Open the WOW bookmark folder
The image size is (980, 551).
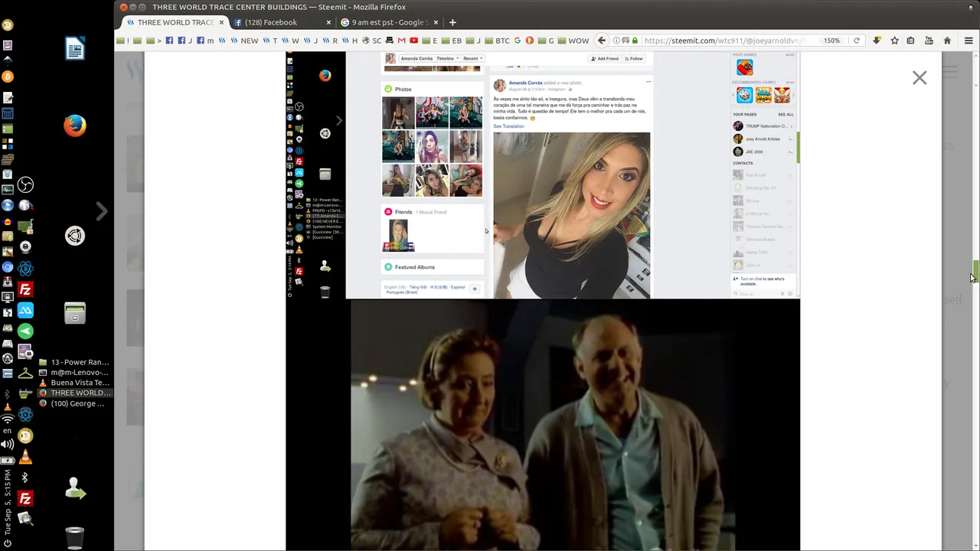click(x=573, y=41)
